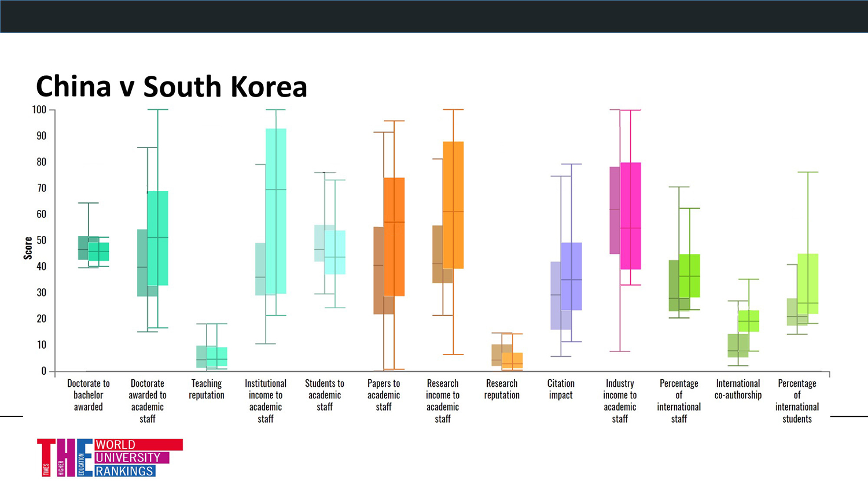Click the Papers to academic staff label
Screen dimensions: 868x488
pyautogui.click(x=384, y=395)
